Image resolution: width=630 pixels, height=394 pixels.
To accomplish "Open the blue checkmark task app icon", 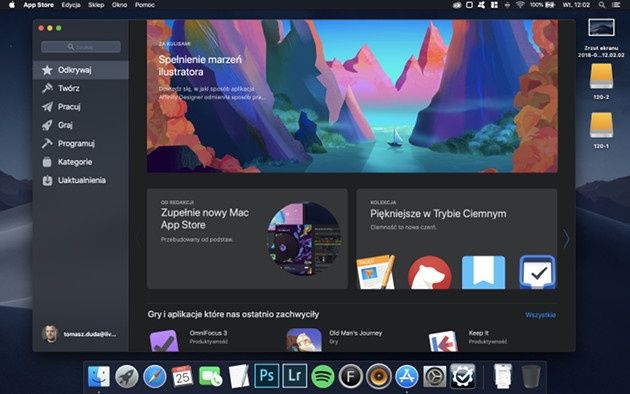I will point(537,272).
